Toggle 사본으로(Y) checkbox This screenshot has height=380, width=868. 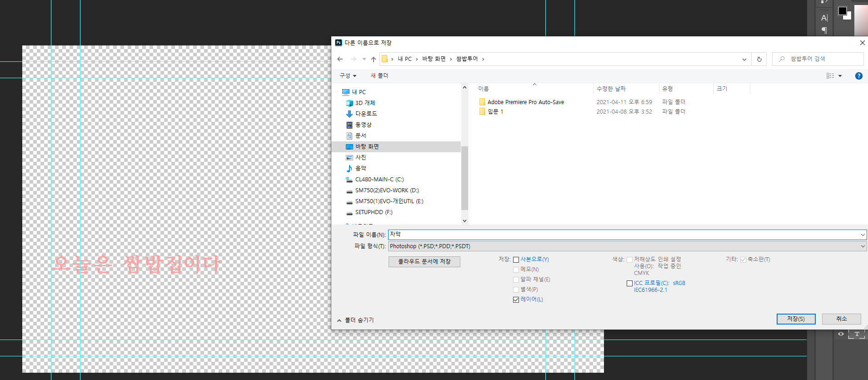[516, 260]
